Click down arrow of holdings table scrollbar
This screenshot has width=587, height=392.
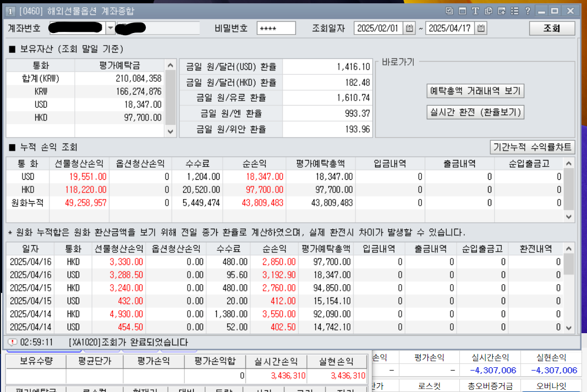tap(171, 131)
